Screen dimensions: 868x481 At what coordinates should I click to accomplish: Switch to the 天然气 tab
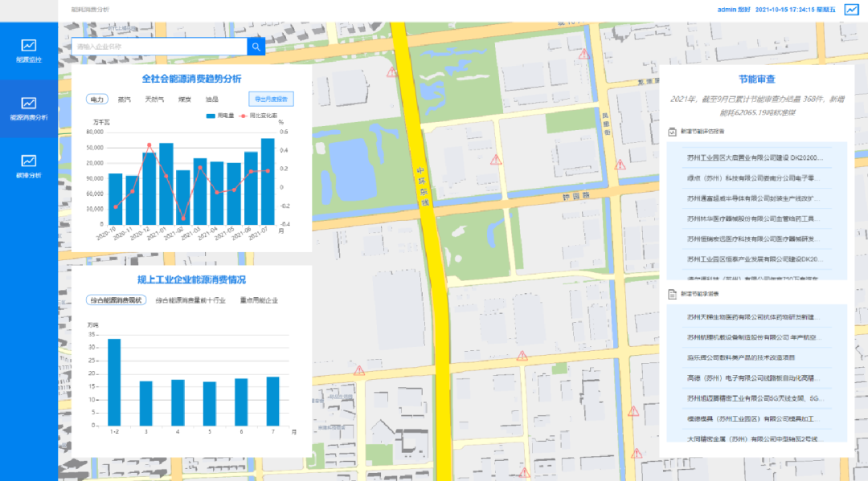[x=154, y=100]
